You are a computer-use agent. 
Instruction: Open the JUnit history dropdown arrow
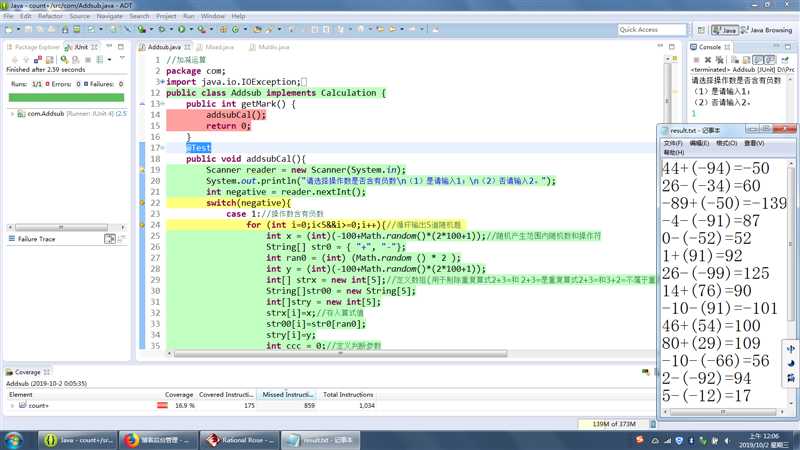pos(109,60)
